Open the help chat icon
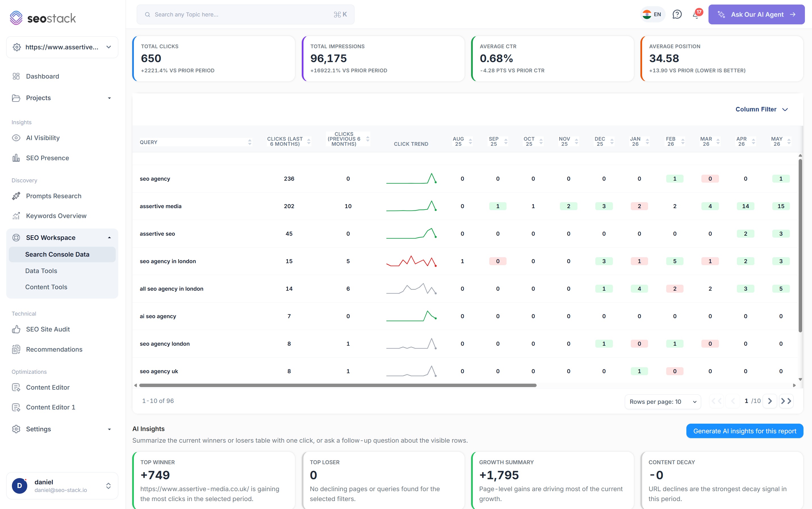812x509 pixels. coord(677,14)
